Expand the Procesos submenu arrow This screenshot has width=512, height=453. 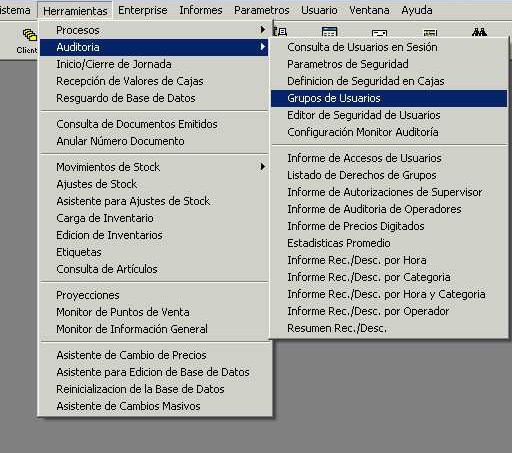point(263,30)
